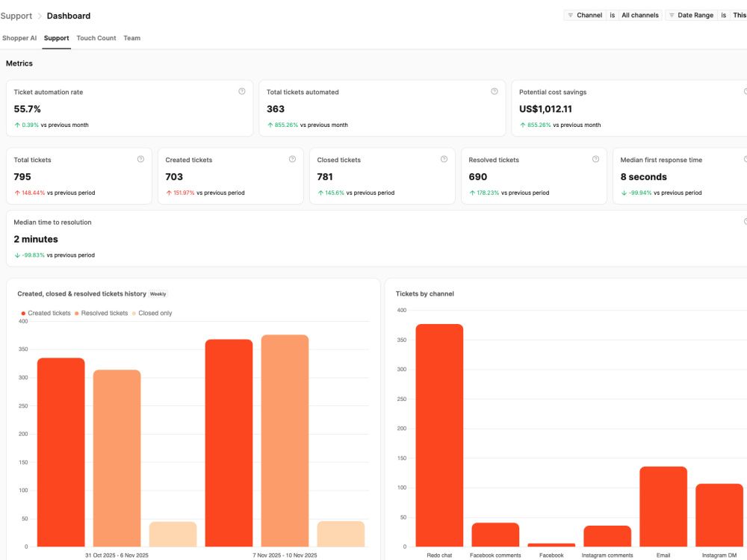Click the green up arrow beside 0.39%

[17, 125]
